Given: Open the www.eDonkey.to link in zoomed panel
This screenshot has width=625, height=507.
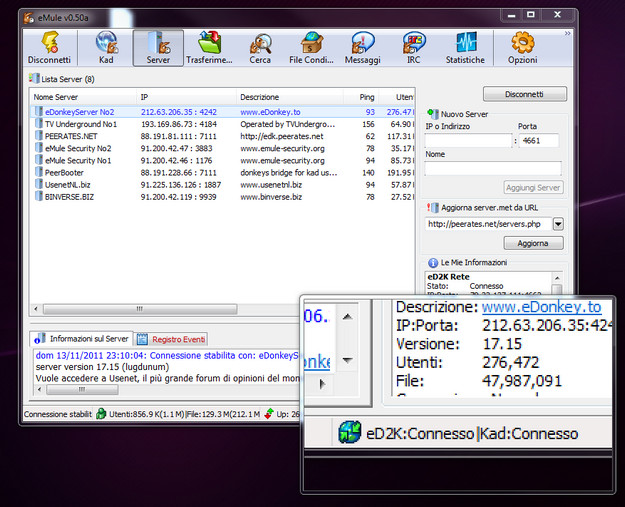Looking at the screenshot, I should pyautogui.click(x=541, y=307).
